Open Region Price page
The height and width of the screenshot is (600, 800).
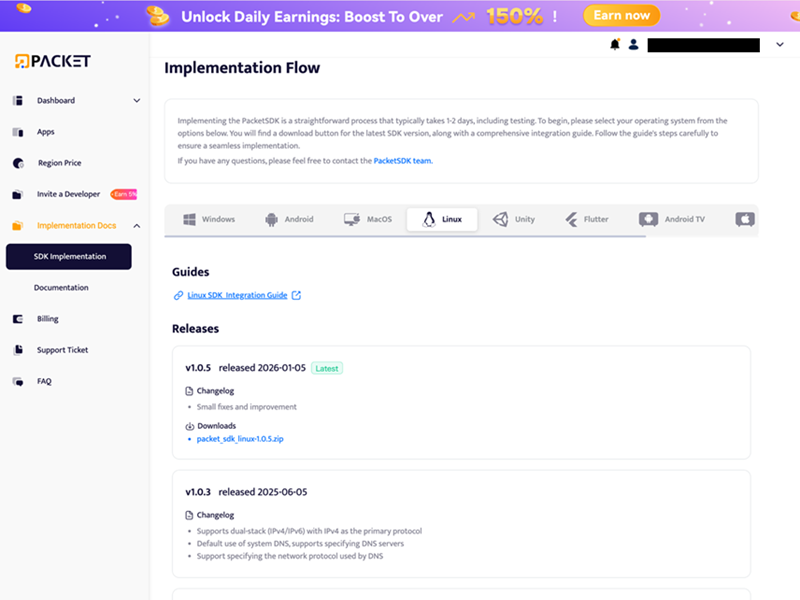click(60, 163)
